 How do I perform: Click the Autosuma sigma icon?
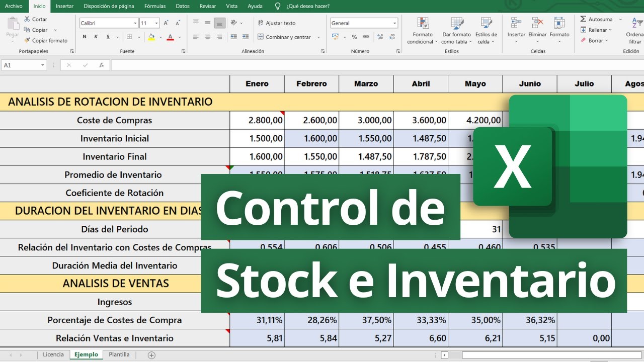(583, 19)
